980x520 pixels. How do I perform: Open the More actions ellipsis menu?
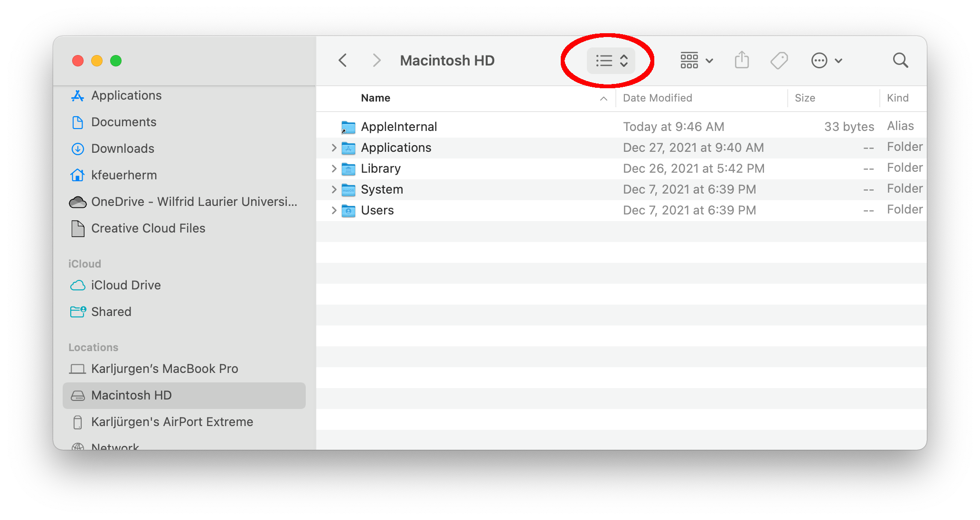[x=820, y=60]
